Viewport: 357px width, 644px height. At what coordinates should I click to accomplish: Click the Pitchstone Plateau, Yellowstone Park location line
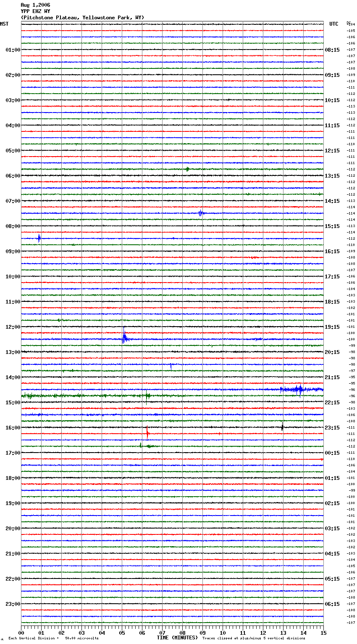tap(82, 18)
